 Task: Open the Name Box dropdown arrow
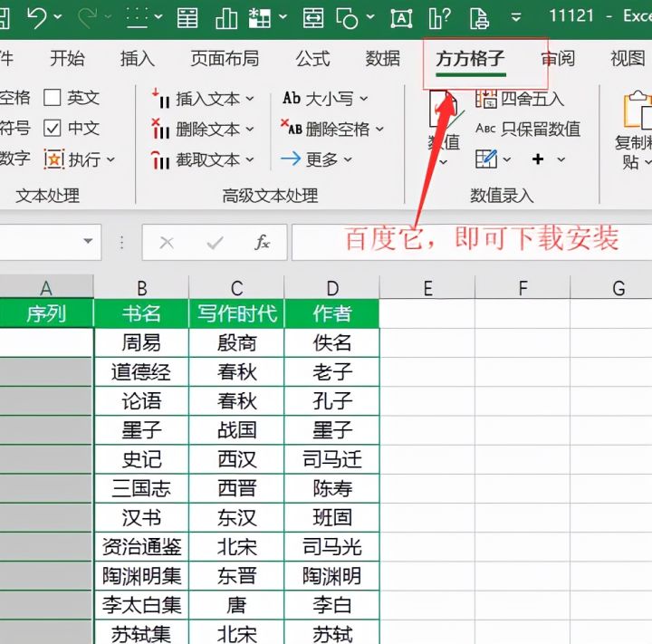pos(88,241)
